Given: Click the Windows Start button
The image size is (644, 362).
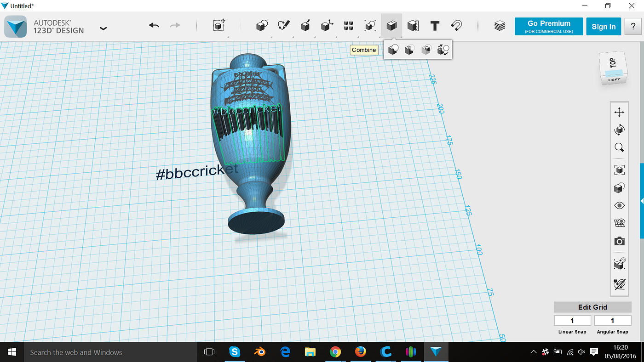Looking at the screenshot, I should pyautogui.click(x=12, y=352).
